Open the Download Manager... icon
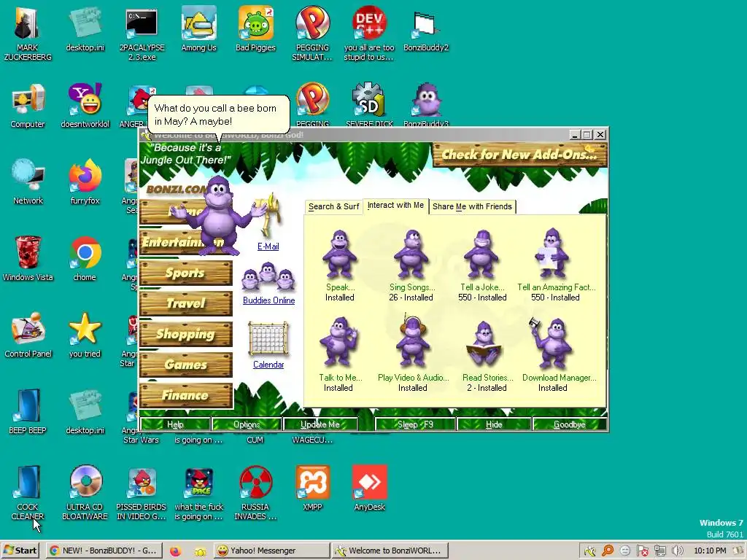747x560 pixels. point(551,344)
